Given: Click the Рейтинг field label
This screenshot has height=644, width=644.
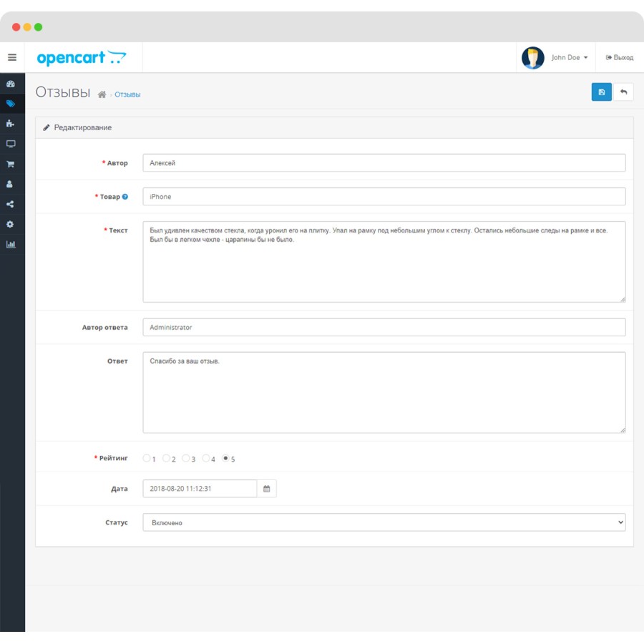Looking at the screenshot, I should (x=113, y=458).
